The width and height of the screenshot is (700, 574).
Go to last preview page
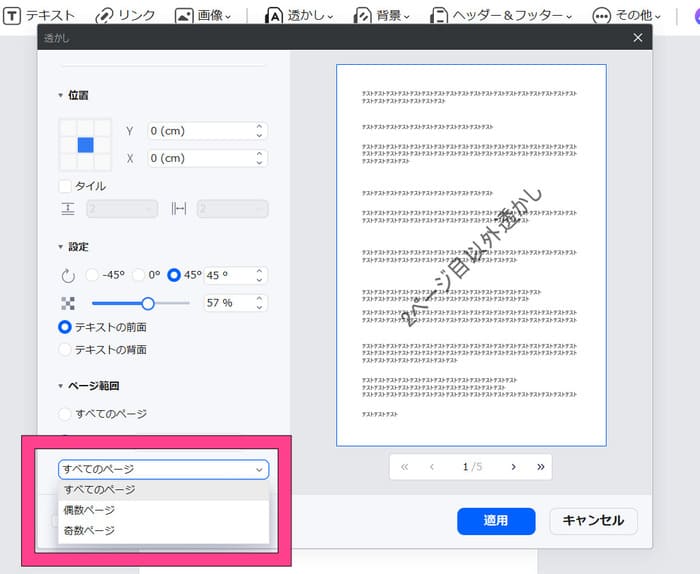coord(541,467)
